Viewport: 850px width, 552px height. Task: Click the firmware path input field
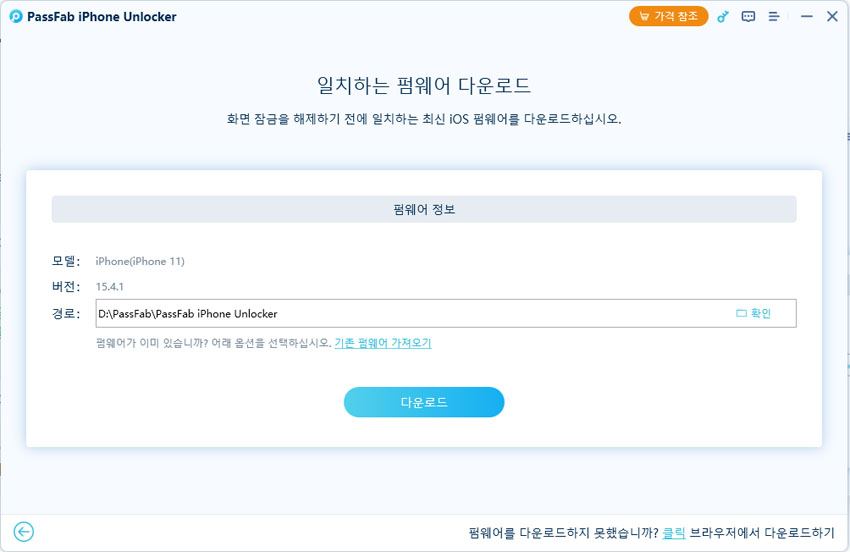(x=446, y=313)
